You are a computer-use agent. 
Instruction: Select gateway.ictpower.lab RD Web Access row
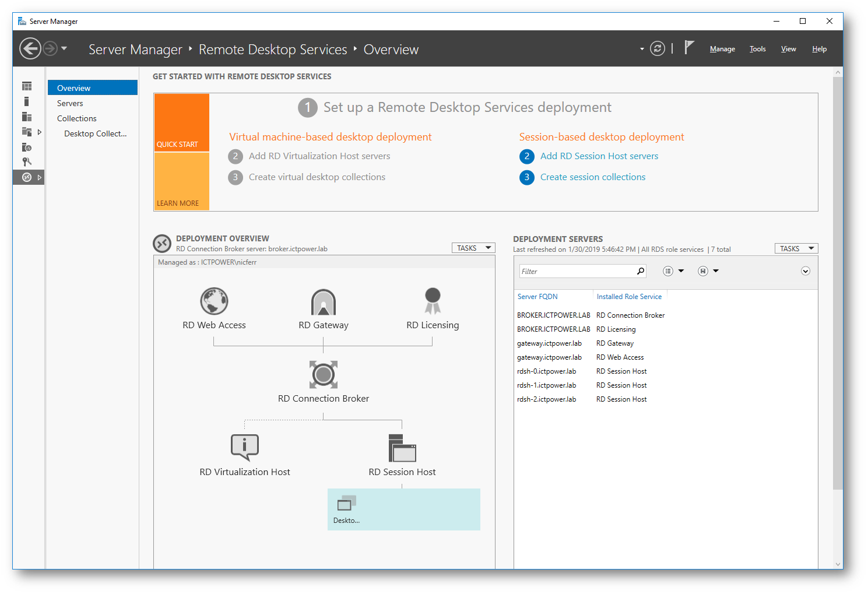[x=666, y=357]
